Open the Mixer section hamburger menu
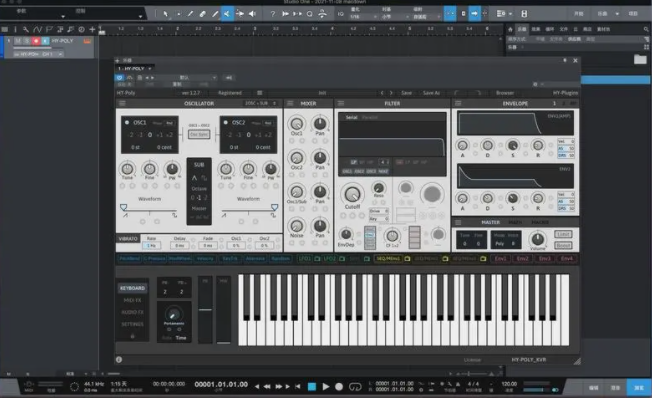This screenshot has width=652, height=398. coord(290,103)
